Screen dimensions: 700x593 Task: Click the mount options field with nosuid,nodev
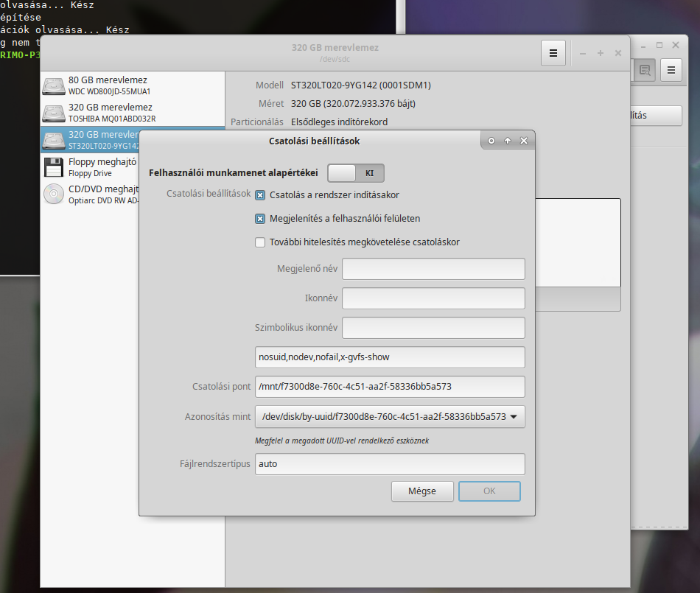(x=390, y=357)
